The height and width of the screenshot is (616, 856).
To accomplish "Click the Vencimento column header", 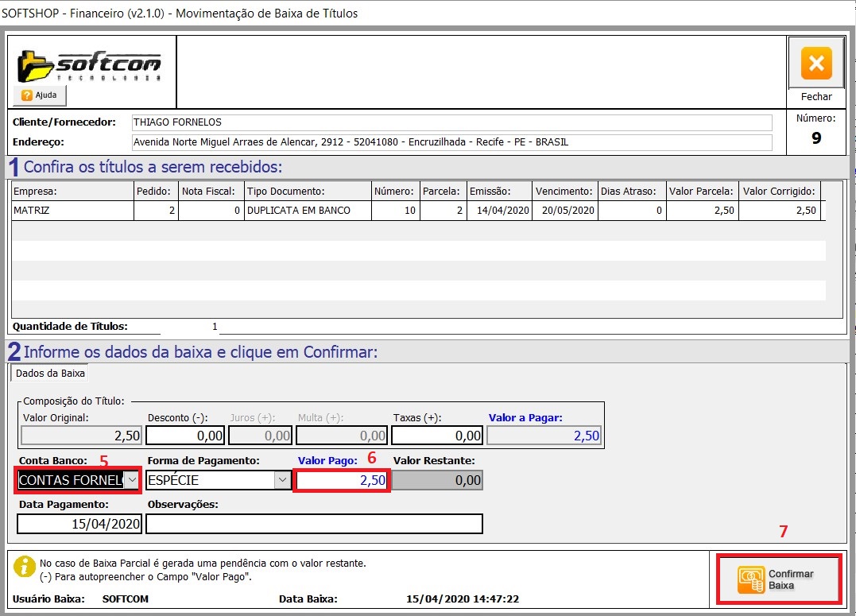I will (564, 192).
